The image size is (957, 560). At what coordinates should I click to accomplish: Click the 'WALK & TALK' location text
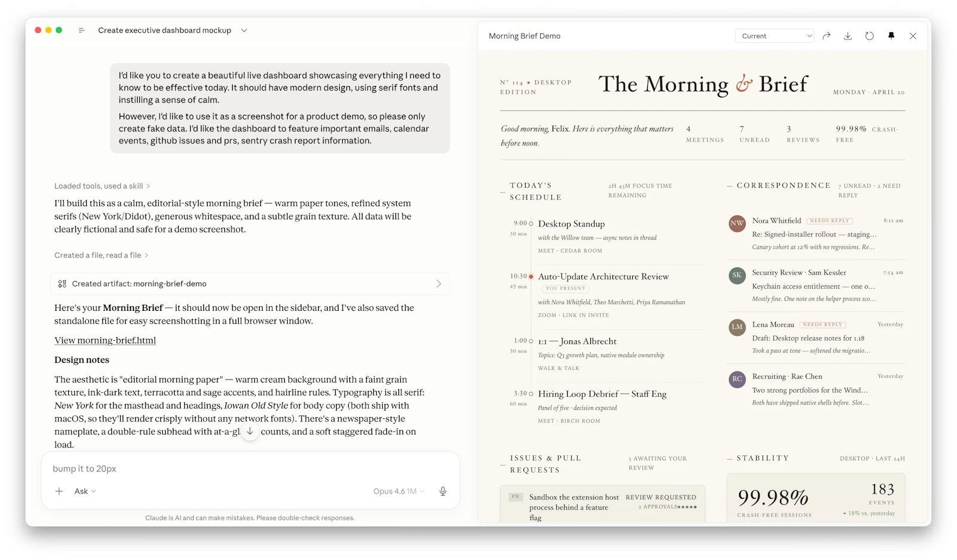point(559,368)
